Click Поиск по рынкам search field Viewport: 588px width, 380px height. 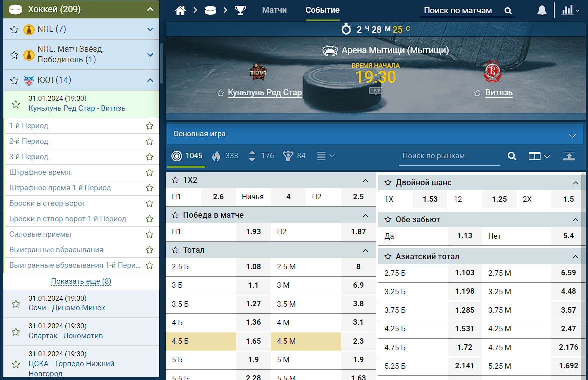tap(450, 156)
